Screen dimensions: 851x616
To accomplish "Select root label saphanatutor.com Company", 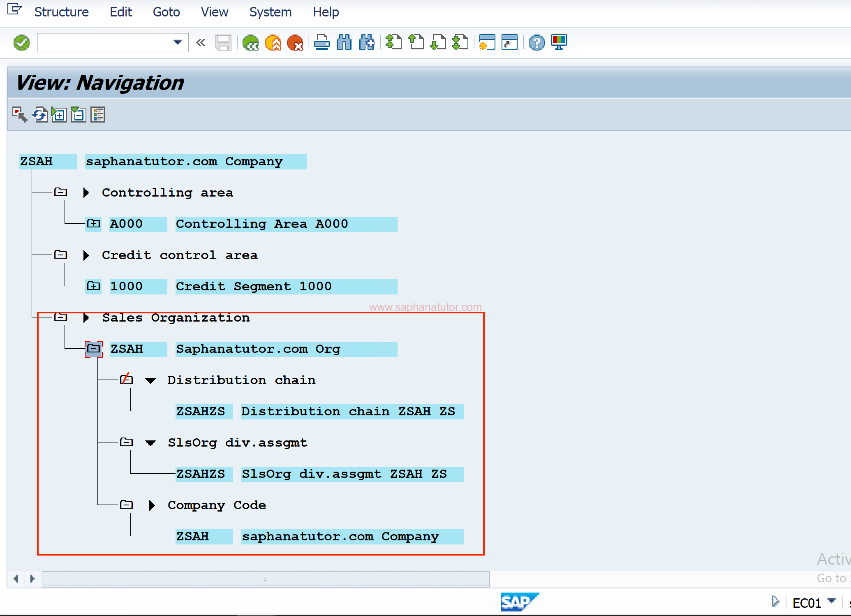I will (x=196, y=162).
